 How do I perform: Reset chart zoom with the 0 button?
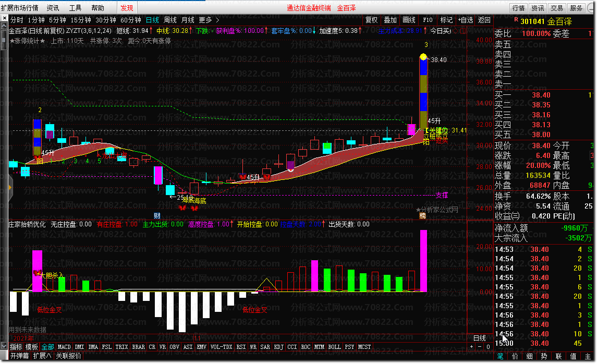pyautogui.click(x=488, y=347)
